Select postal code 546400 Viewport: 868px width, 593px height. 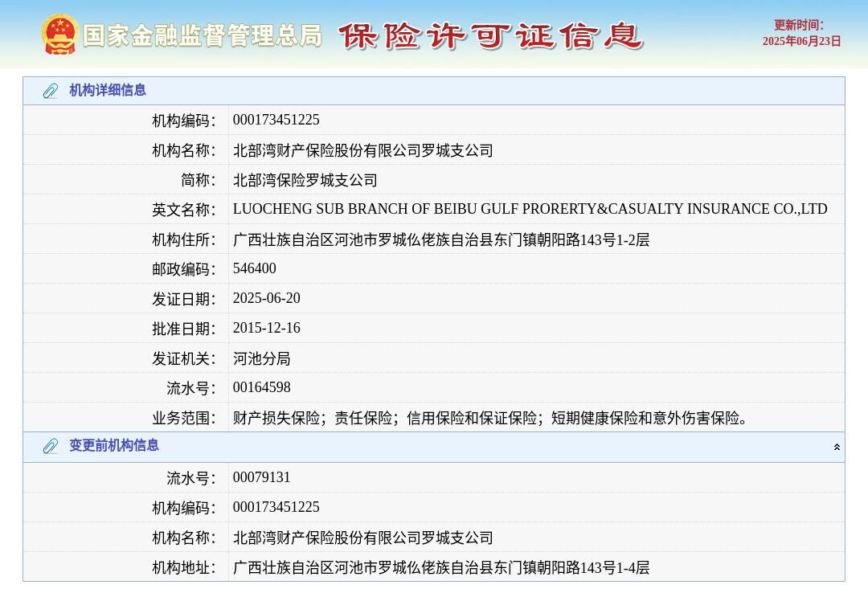(255, 268)
